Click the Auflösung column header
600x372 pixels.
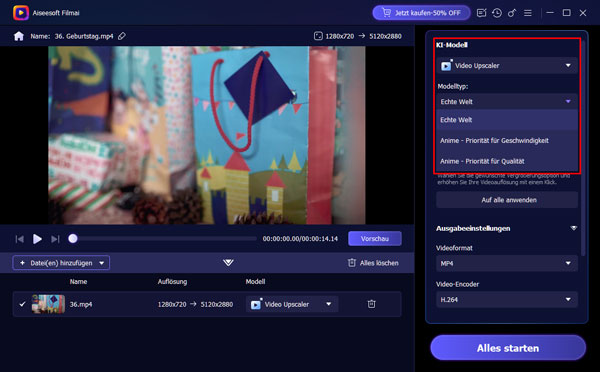pos(172,282)
